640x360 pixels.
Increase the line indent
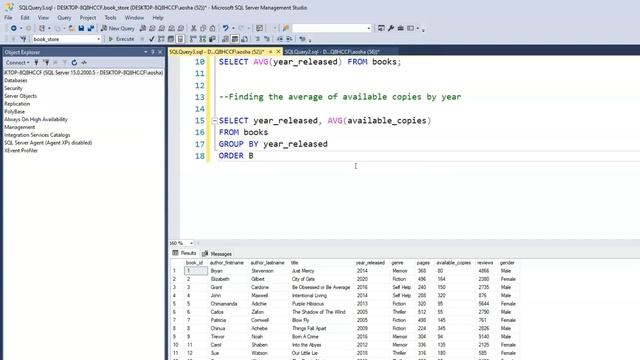tap(289, 39)
